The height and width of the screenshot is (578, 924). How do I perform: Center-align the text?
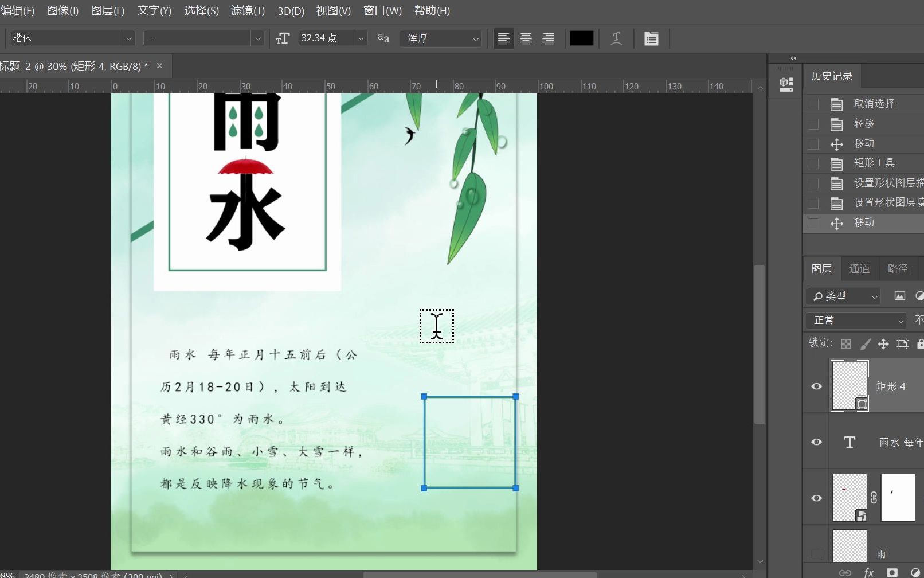coord(526,38)
